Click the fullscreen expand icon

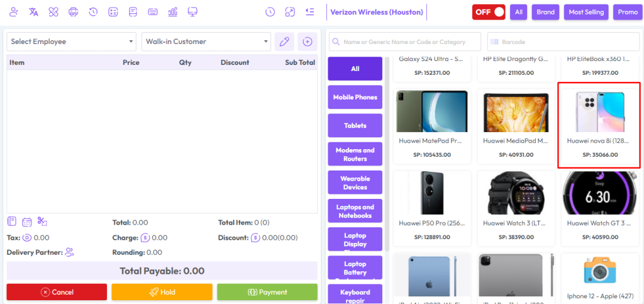[x=290, y=12]
